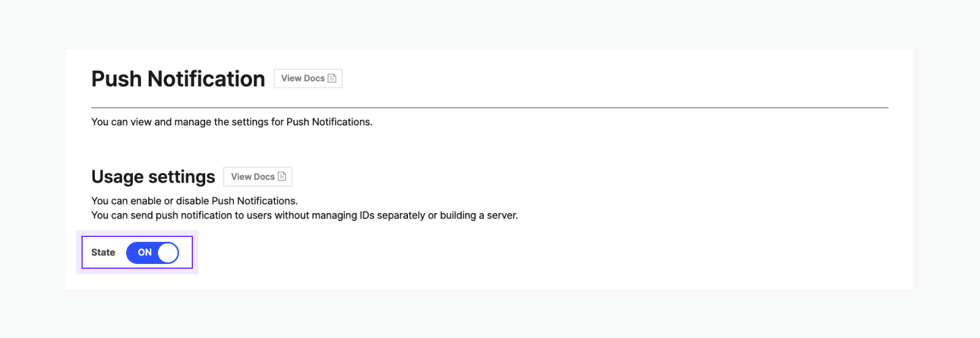Click the ON label inside the State switch

click(145, 252)
